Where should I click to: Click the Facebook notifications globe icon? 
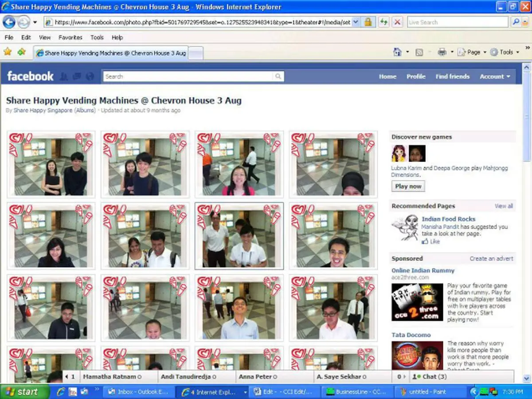(x=90, y=77)
